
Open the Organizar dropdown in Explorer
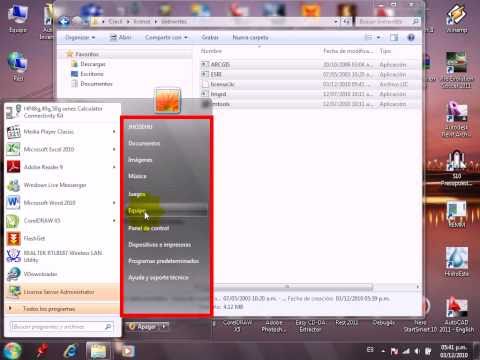pyautogui.click(x=80, y=37)
